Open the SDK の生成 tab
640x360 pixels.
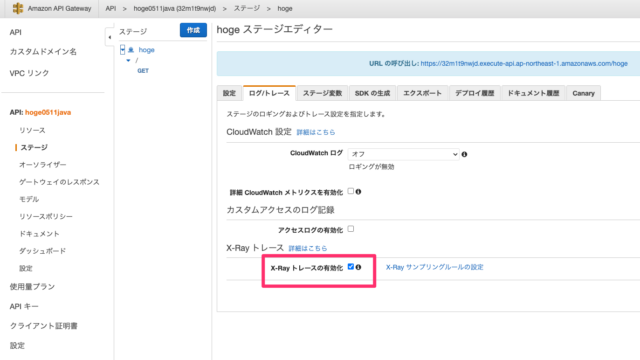372,93
